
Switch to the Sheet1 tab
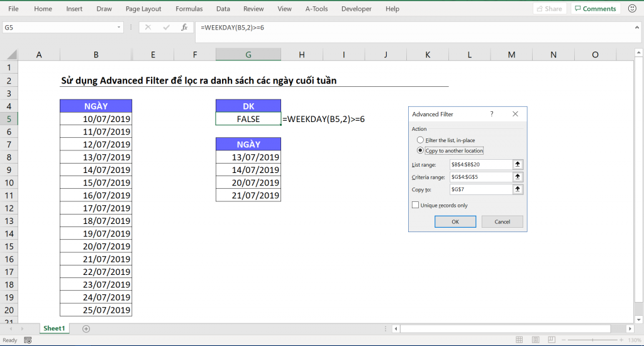click(x=53, y=328)
